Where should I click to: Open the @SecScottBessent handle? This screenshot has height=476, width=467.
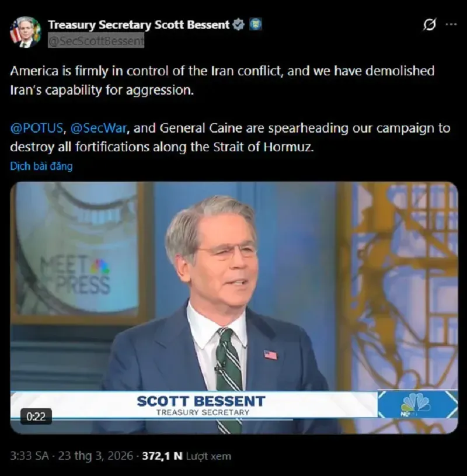point(96,41)
